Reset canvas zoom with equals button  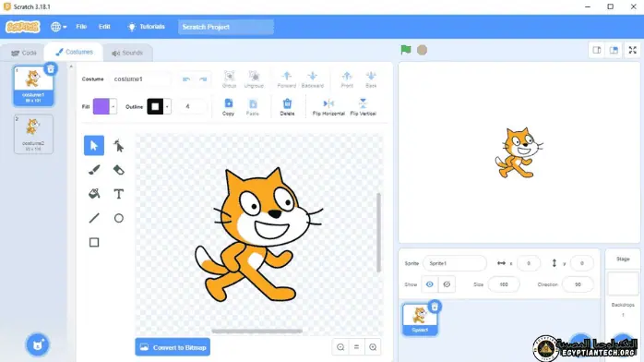pyautogui.click(x=356, y=347)
